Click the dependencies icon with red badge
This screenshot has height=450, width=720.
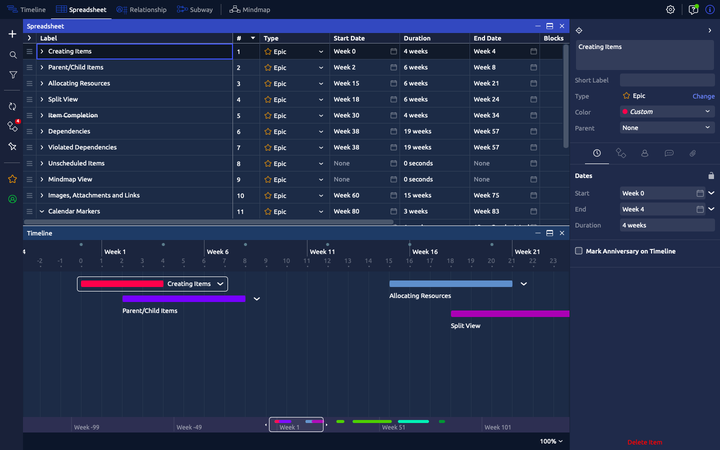pos(13,126)
